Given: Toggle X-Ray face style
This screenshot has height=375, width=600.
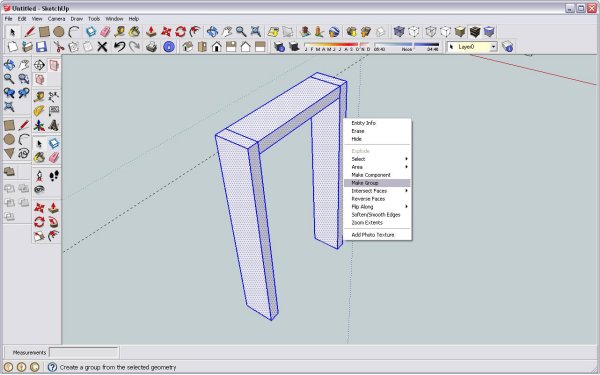Looking at the screenshot, I should (x=399, y=31).
